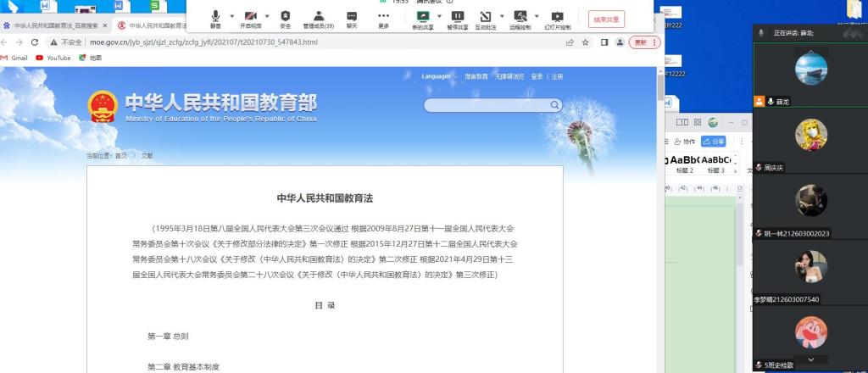Open the Gmail bookmark
The image size is (868, 373).
click(14, 58)
